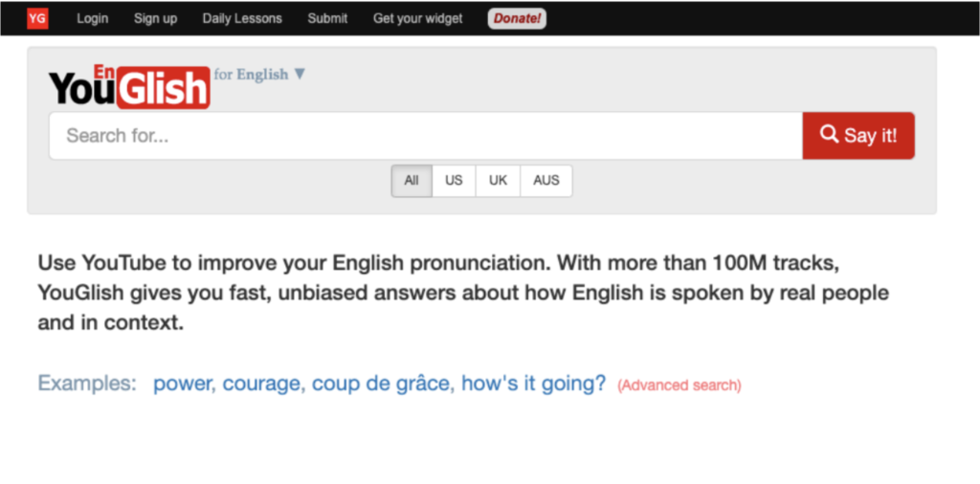Open Daily Lessons from top bar
The width and height of the screenshot is (980, 484).
[242, 19]
